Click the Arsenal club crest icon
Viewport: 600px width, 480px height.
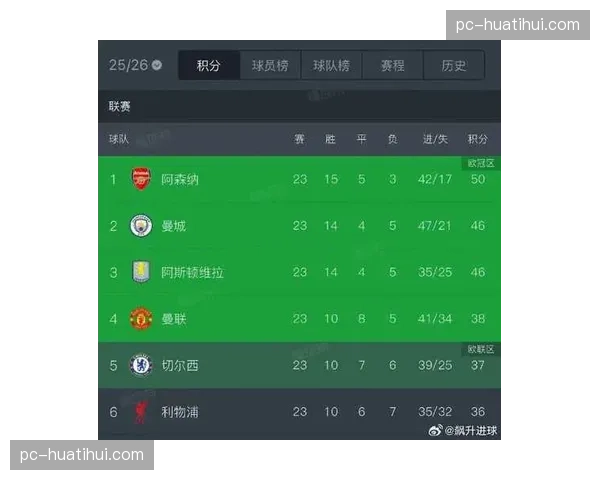click(x=141, y=180)
